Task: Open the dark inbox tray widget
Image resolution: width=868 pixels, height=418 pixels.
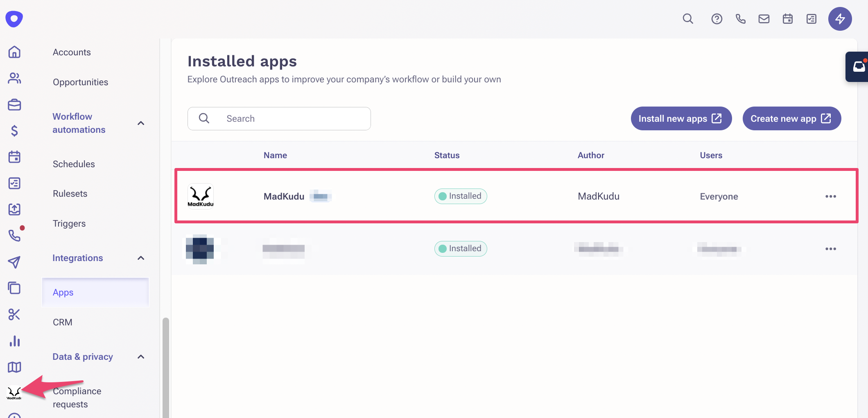Action: (x=857, y=66)
